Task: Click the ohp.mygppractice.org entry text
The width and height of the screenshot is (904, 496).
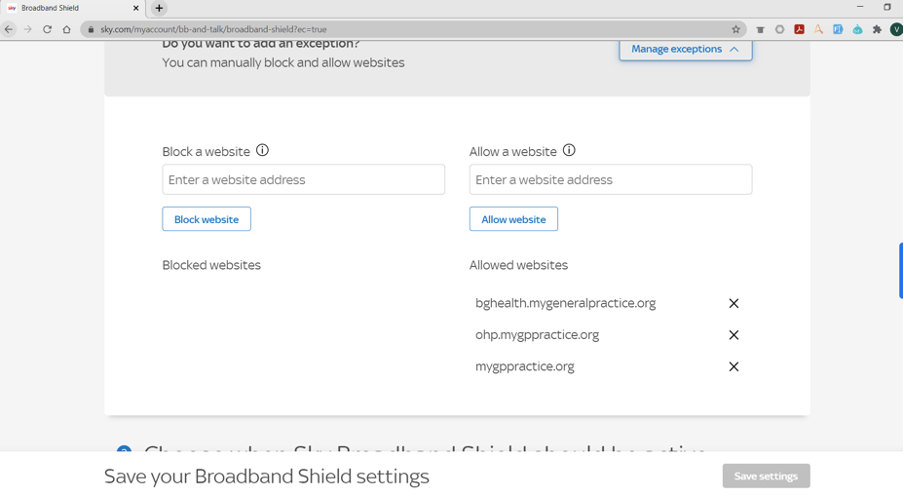Action: 537,335
